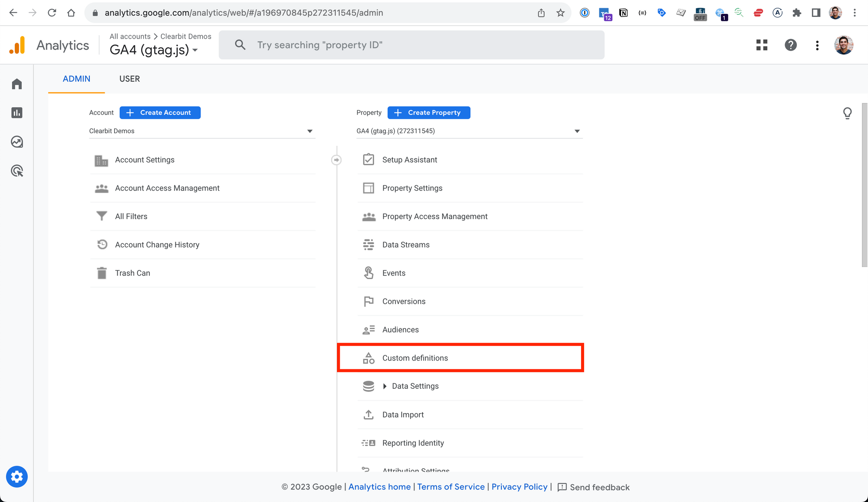Click the Create Account button
Screen dimensions: 868x502
(160, 113)
